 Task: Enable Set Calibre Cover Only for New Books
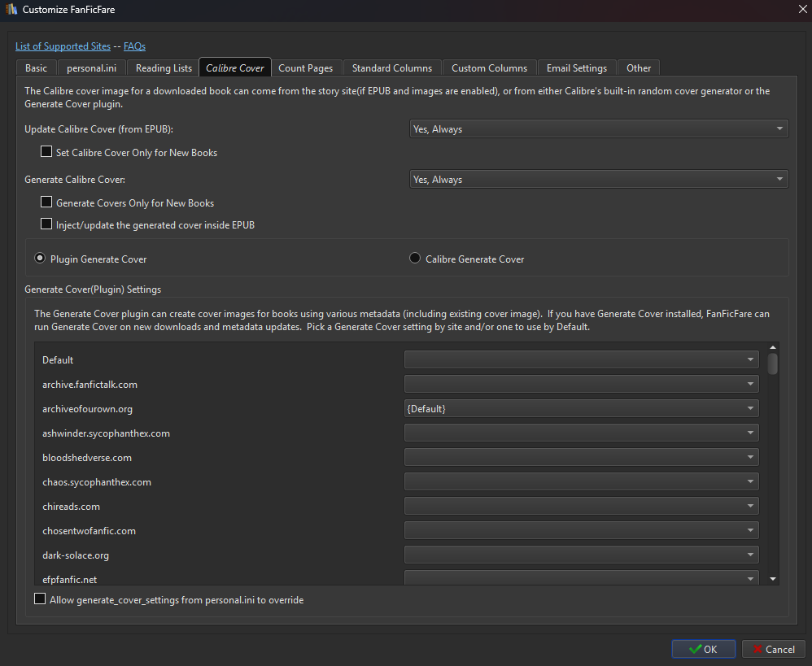46,152
